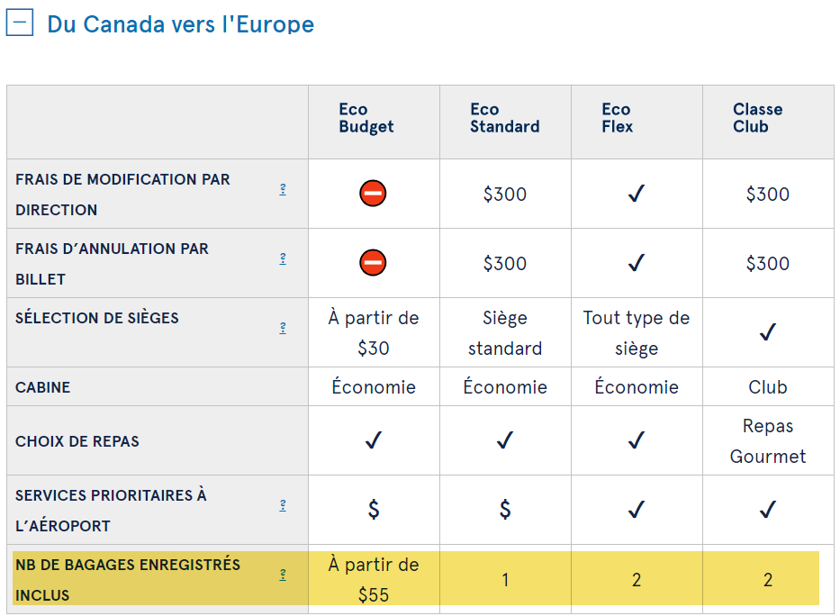Viewport: 840px width, 616px height.
Task: Select the Eco Flex column header
Action: coord(617,118)
